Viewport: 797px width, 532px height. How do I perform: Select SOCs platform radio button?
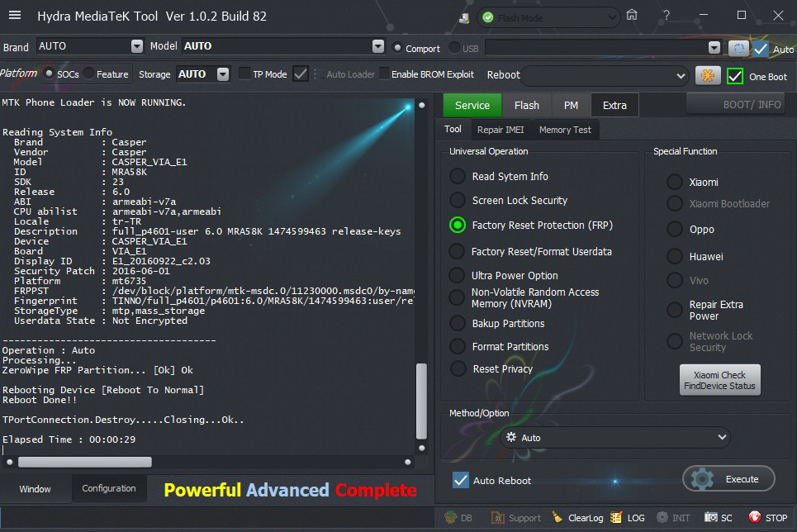click(x=49, y=74)
